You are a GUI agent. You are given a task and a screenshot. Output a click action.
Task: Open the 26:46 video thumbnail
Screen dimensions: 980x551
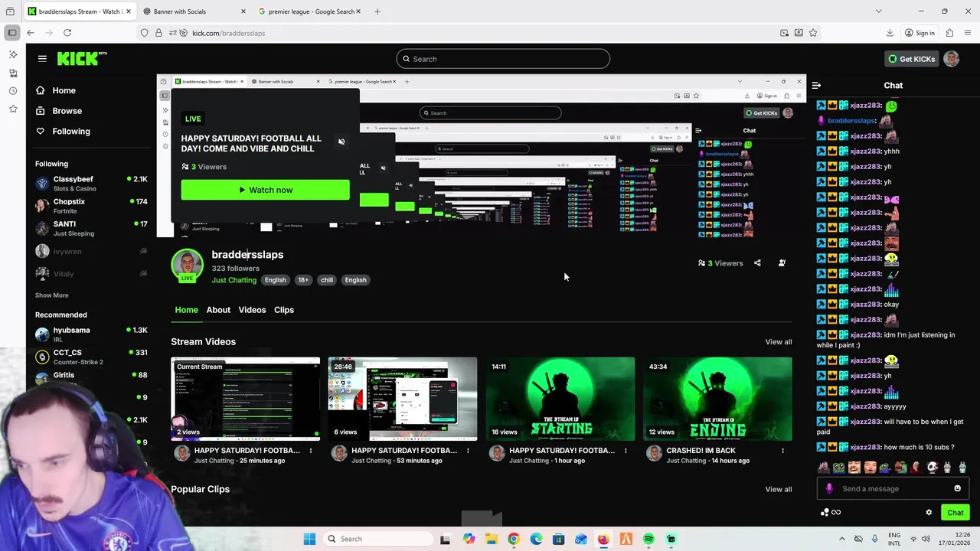403,399
